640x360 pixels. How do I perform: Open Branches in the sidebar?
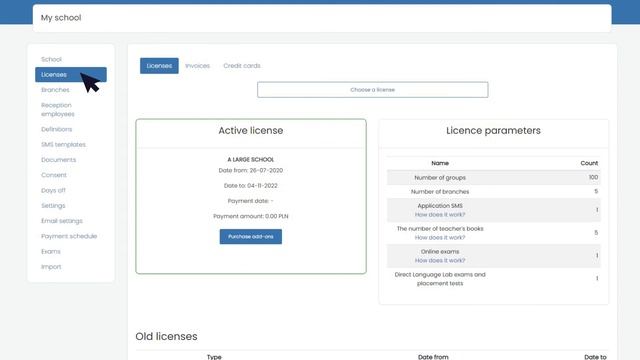(x=55, y=90)
